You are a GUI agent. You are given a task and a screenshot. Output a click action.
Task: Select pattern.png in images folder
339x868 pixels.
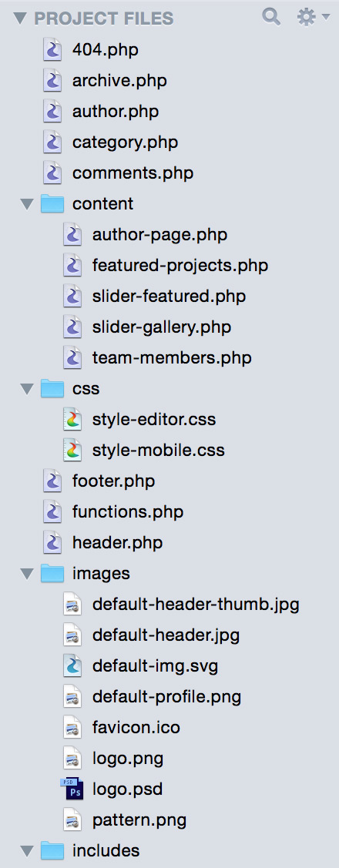(139, 819)
